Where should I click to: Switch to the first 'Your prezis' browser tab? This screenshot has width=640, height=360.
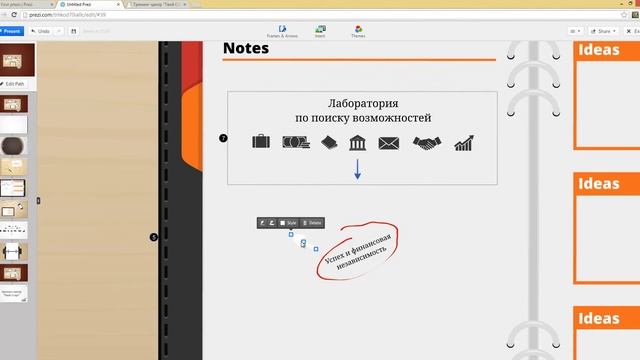pos(27,4)
